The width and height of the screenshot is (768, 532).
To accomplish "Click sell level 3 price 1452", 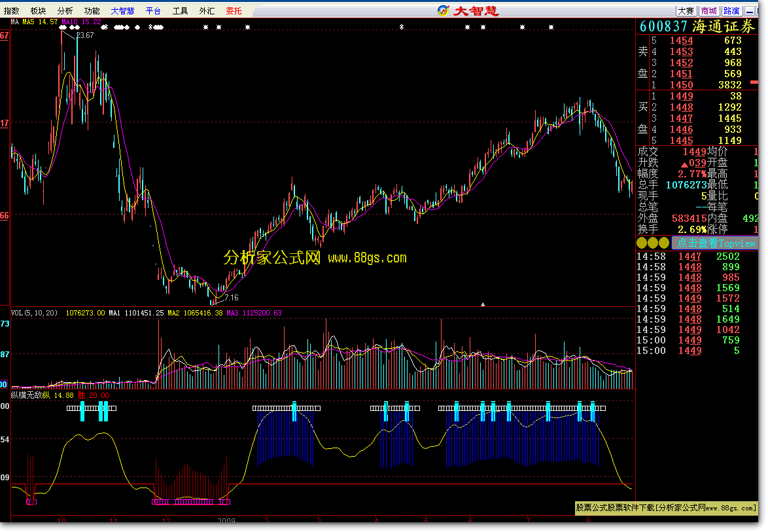I will click(x=681, y=63).
